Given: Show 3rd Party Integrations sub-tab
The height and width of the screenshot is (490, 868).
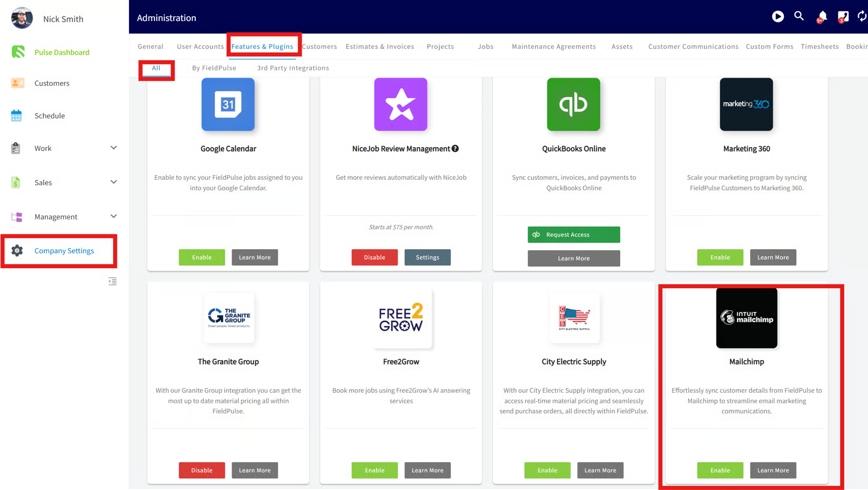Looking at the screenshot, I should 293,68.
